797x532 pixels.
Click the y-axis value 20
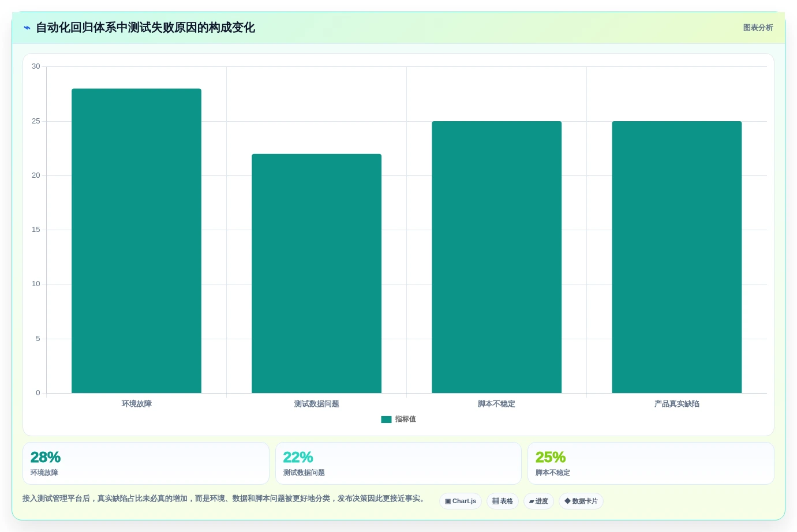pyautogui.click(x=36, y=175)
